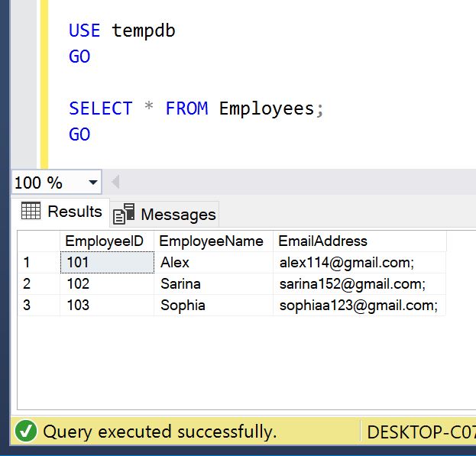Click the DESKTOP server name in status bar

[419, 432]
